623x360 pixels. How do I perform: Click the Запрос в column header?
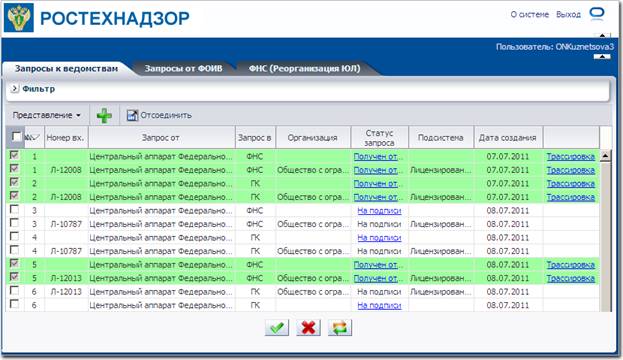point(255,138)
